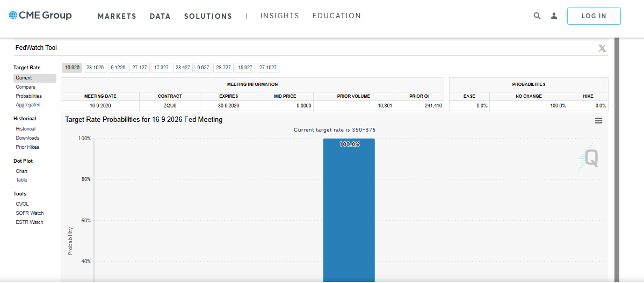Screen dimensions: 644x283
Task: Click the CONTRACT column header
Action: [x=170, y=96]
